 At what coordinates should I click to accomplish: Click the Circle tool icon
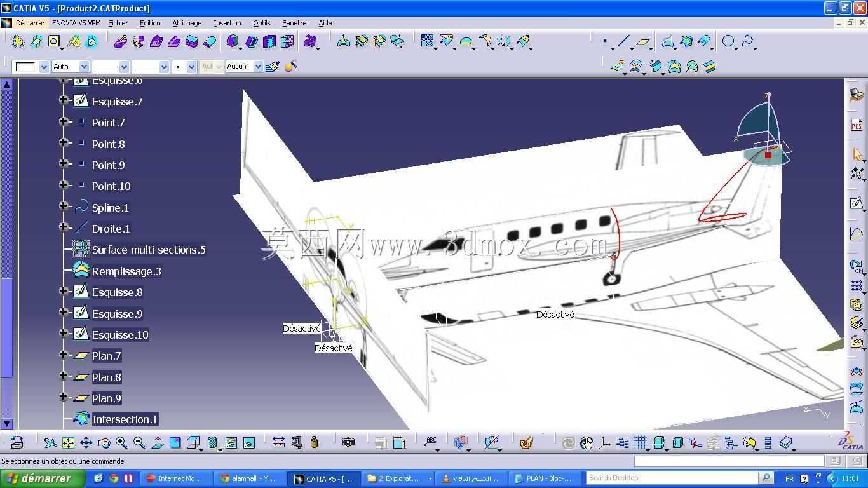(x=728, y=42)
